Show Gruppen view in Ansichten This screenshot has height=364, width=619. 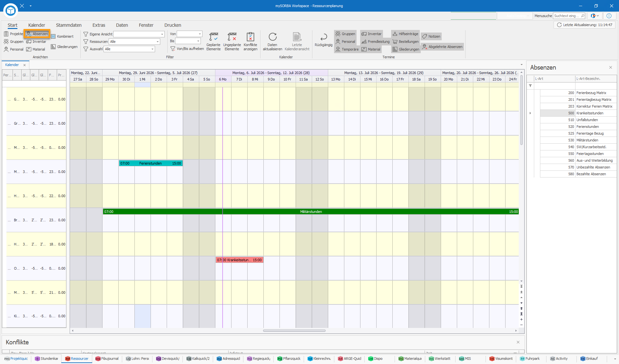(x=14, y=42)
